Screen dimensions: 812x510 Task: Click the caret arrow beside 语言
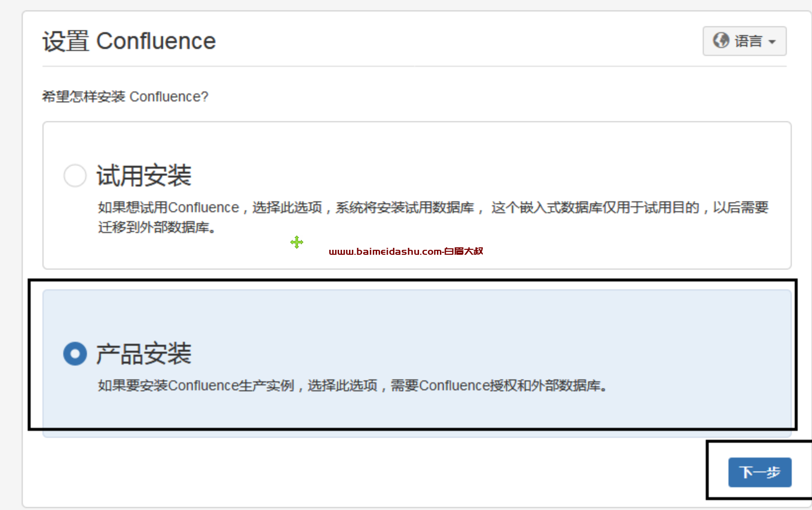tap(772, 42)
